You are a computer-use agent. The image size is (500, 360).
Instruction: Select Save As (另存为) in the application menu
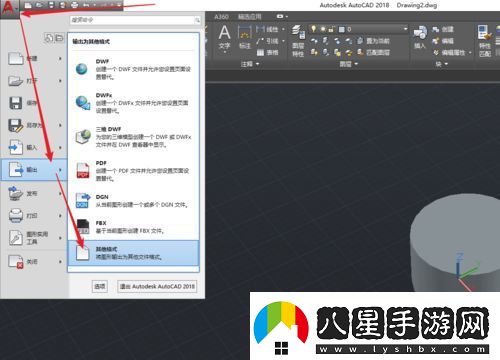[33, 125]
